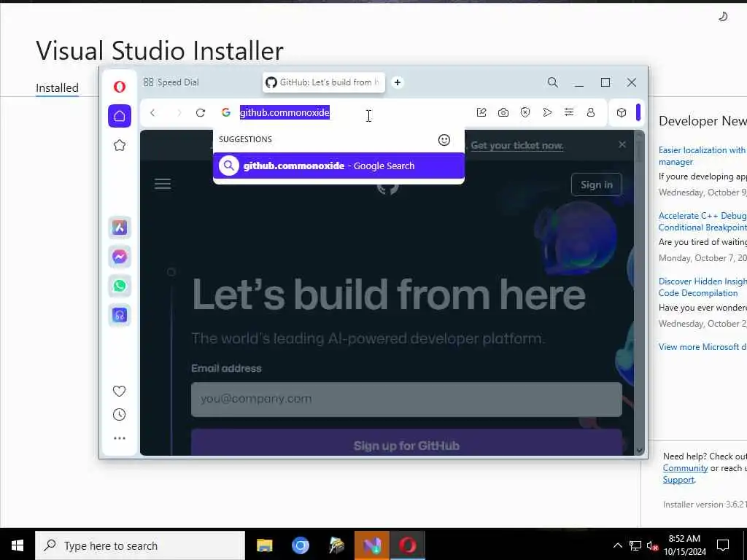Open Chromium browser from taskbar

tap(300, 545)
